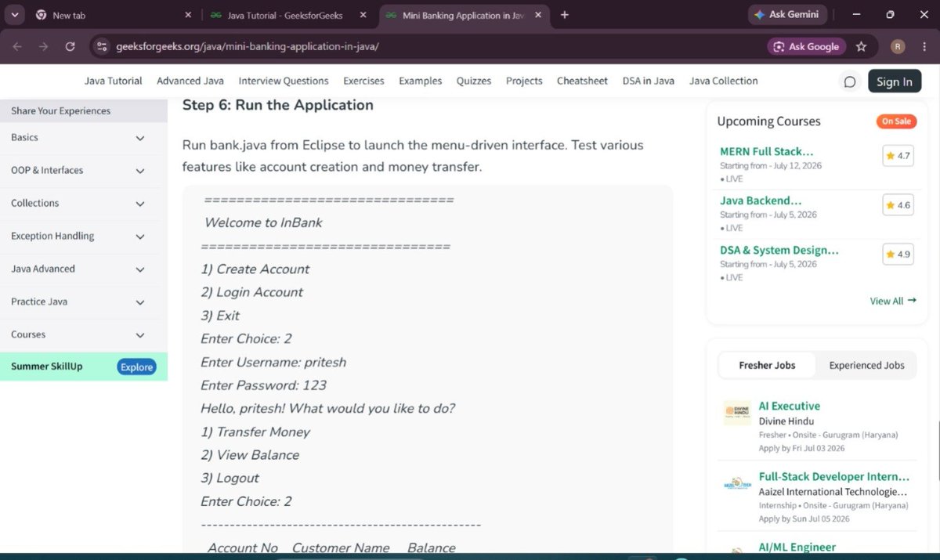This screenshot has height=560, width=940.
Task: Click the 4.7 rating badge
Action: (898, 156)
